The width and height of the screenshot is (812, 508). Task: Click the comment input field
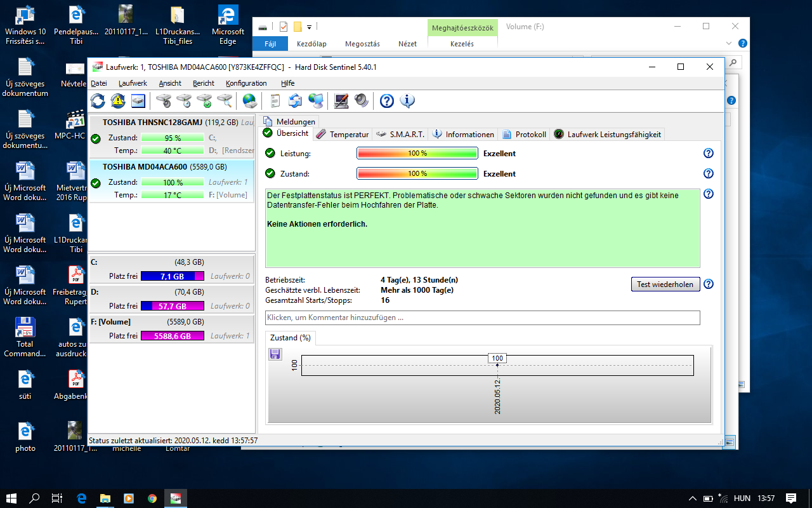click(482, 317)
